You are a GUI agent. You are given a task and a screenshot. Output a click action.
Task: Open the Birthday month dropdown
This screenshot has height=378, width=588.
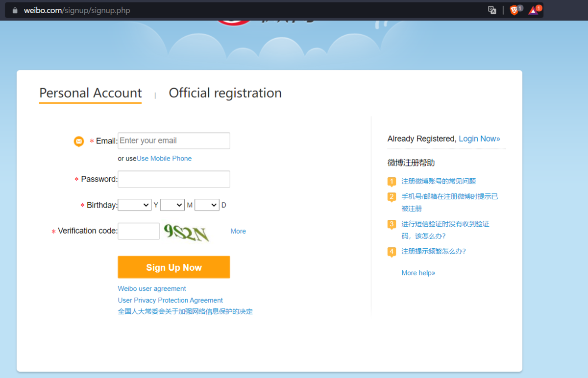[x=172, y=205]
